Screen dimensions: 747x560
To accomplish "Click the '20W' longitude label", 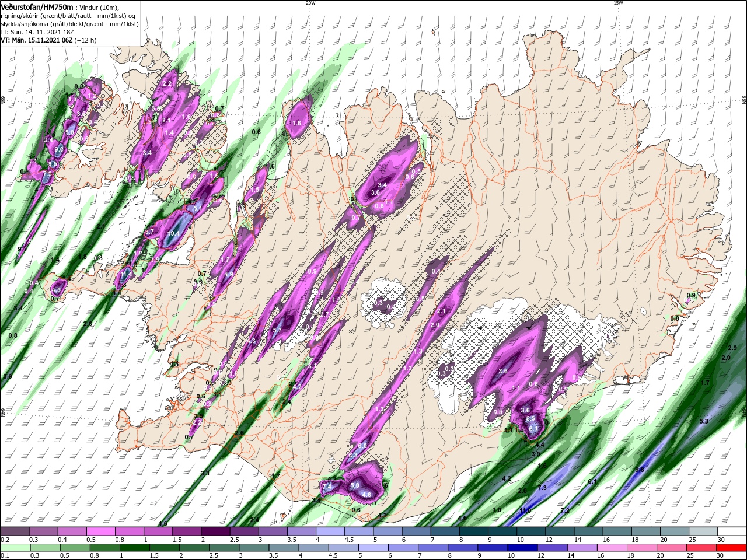I will [x=310, y=3].
